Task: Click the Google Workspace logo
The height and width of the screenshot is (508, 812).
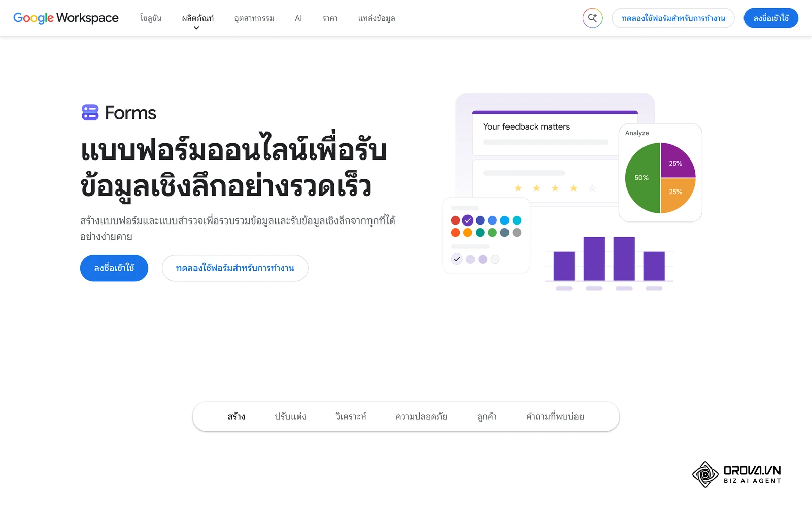Action: [x=66, y=18]
